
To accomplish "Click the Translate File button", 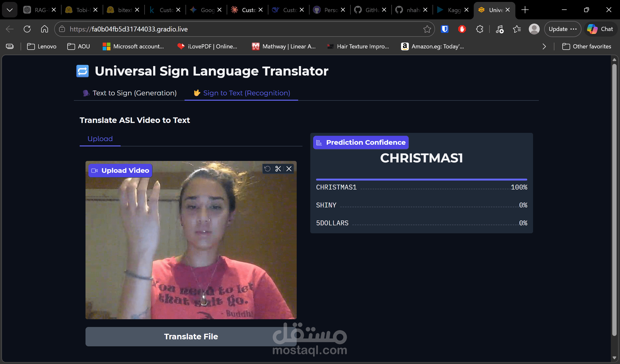I will (x=191, y=336).
